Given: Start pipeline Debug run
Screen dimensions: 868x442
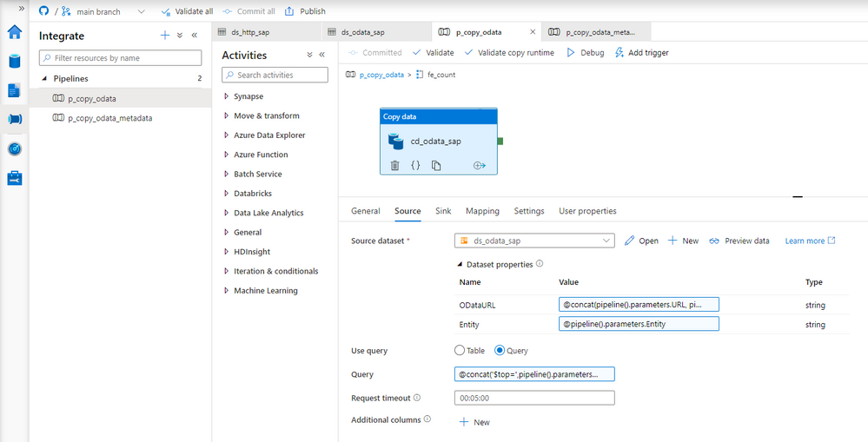Looking at the screenshot, I should tap(585, 53).
